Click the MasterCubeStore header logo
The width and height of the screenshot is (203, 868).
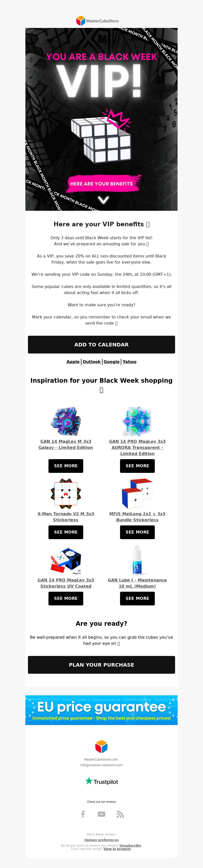click(x=97, y=21)
